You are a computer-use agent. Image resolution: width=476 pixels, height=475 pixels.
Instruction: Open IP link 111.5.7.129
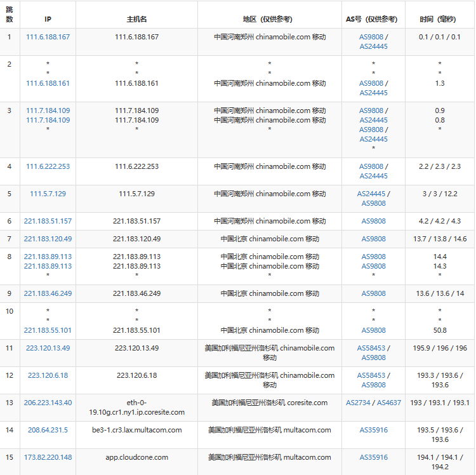(x=48, y=194)
